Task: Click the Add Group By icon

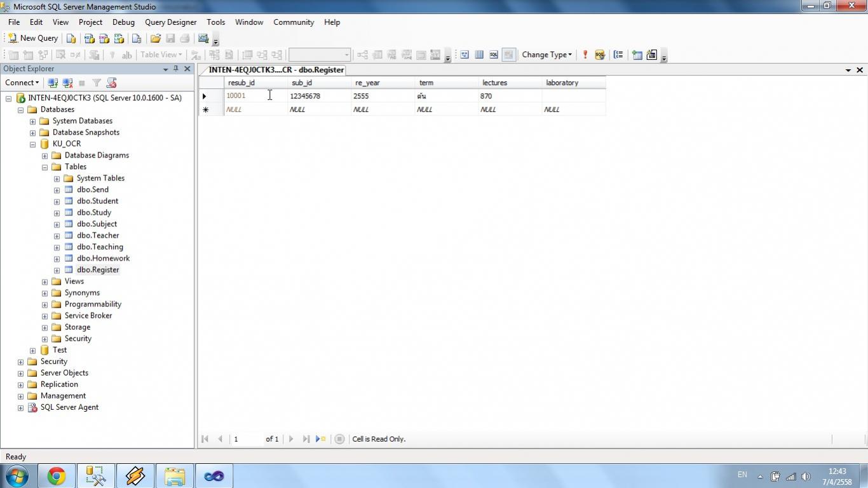Action: (x=618, y=55)
